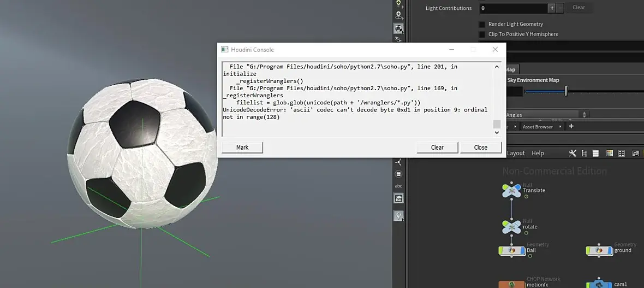The image size is (644, 288).
Task: Toggle the grid snapping icon in network toolbar
Action: tap(622, 153)
